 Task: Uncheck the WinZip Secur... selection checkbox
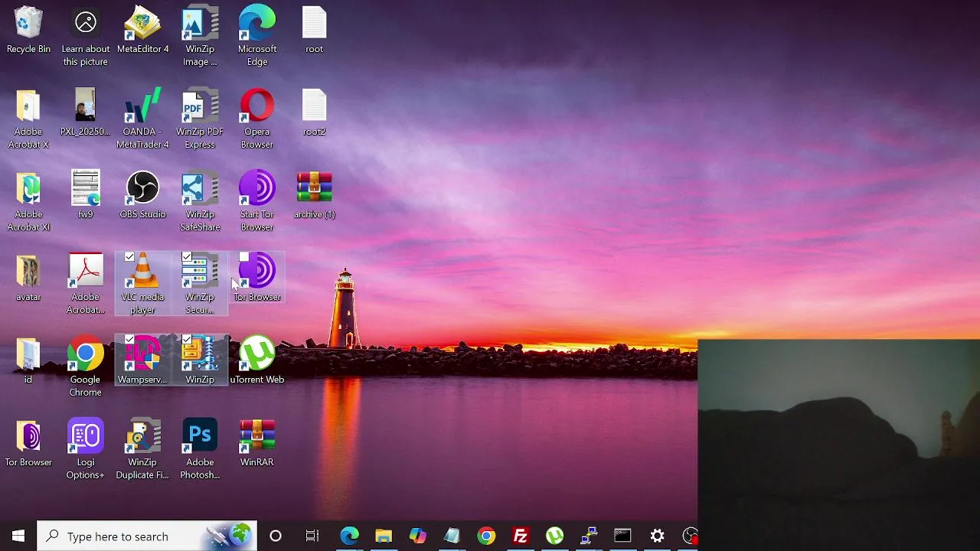187,257
